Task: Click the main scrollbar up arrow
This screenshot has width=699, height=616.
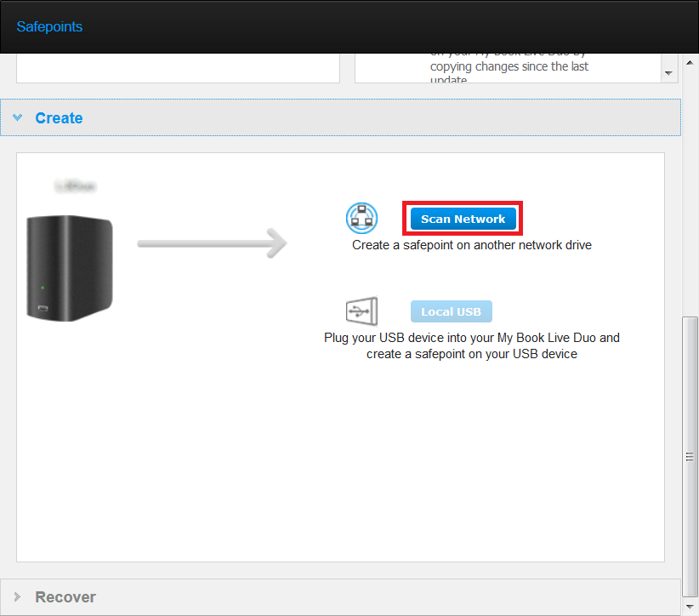Action: (x=690, y=63)
